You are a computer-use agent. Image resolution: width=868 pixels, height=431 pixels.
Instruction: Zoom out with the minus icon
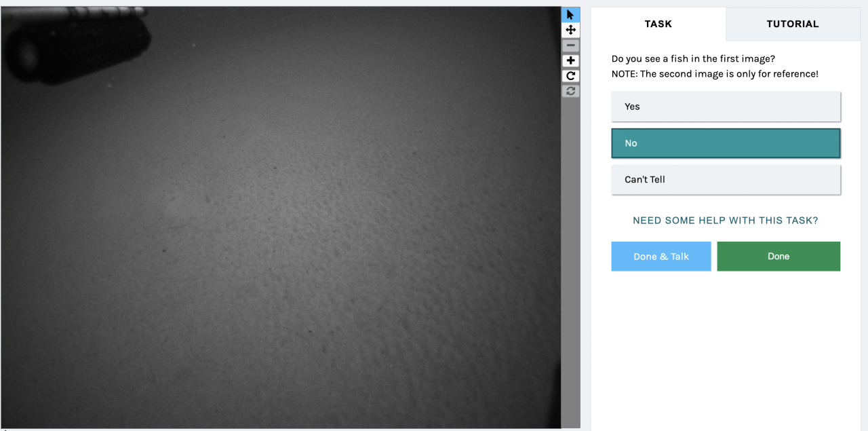[x=570, y=45]
